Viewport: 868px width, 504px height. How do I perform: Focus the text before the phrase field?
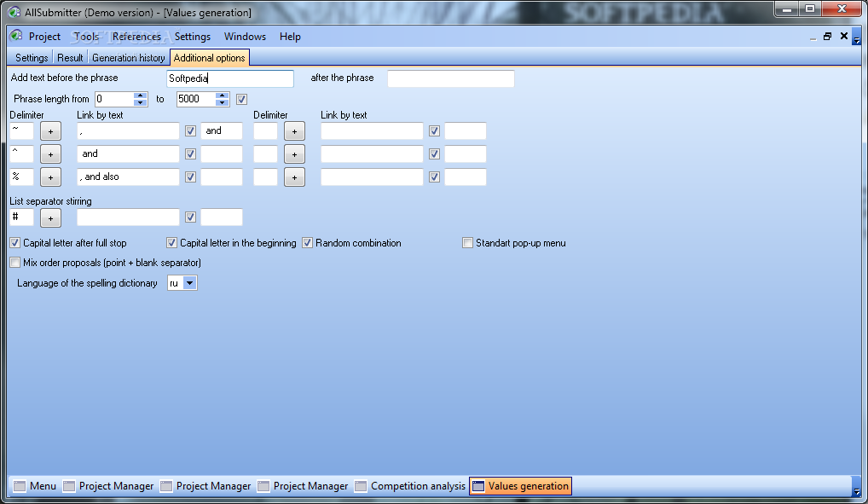pos(229,78)
